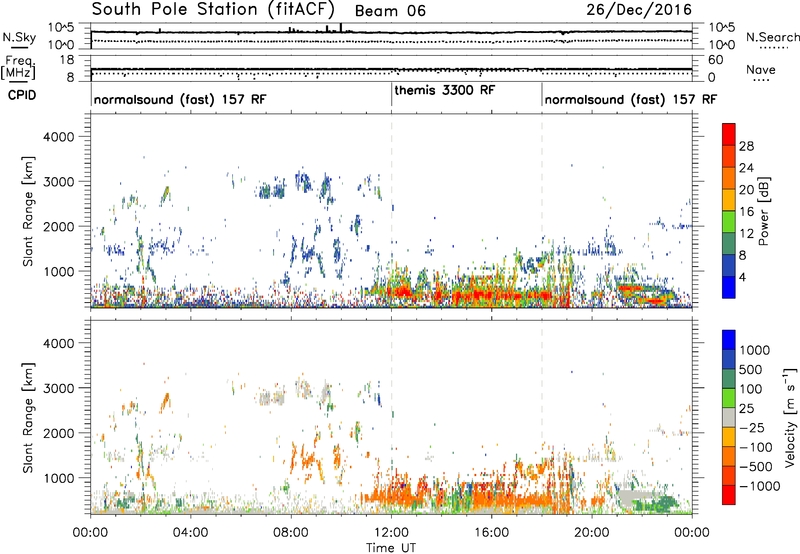The width and height of the screenshot is (800, 554).
Task: Select the teal 100–500 Velocity colorbar segment
Action: click(x=729, y=380)
